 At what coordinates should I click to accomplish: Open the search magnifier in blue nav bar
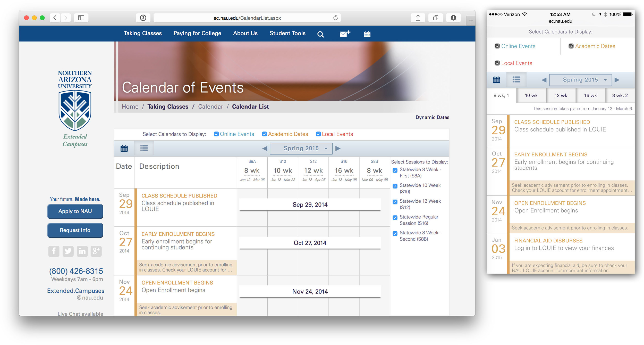tap(320, 34)
